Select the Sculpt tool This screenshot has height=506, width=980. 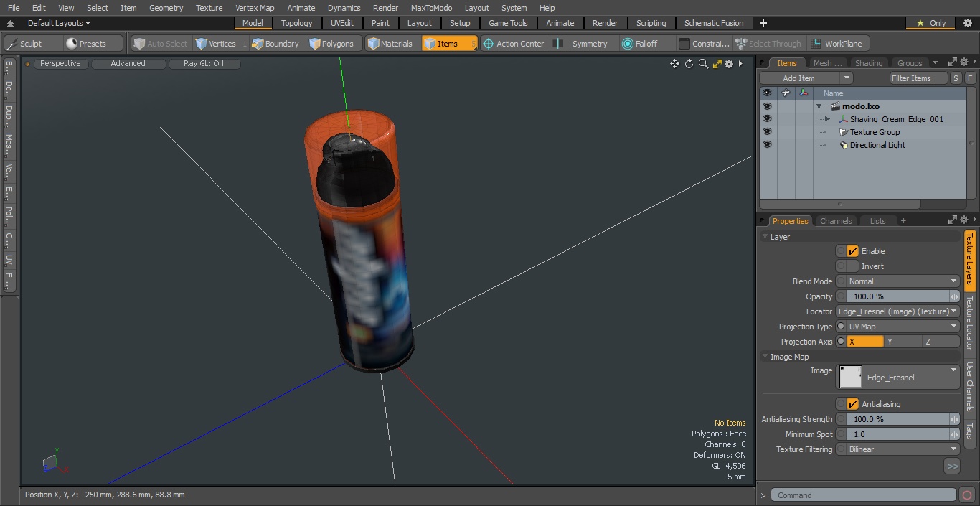pyautogui.click(x=32, y=44)
